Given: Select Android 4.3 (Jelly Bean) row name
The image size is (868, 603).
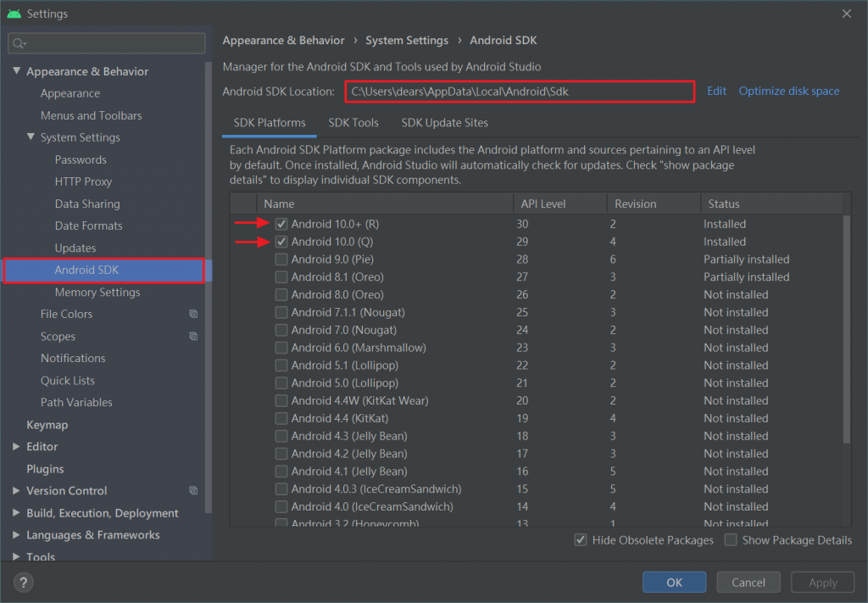Looking at the screenshot, I should [x=349, y=436].
